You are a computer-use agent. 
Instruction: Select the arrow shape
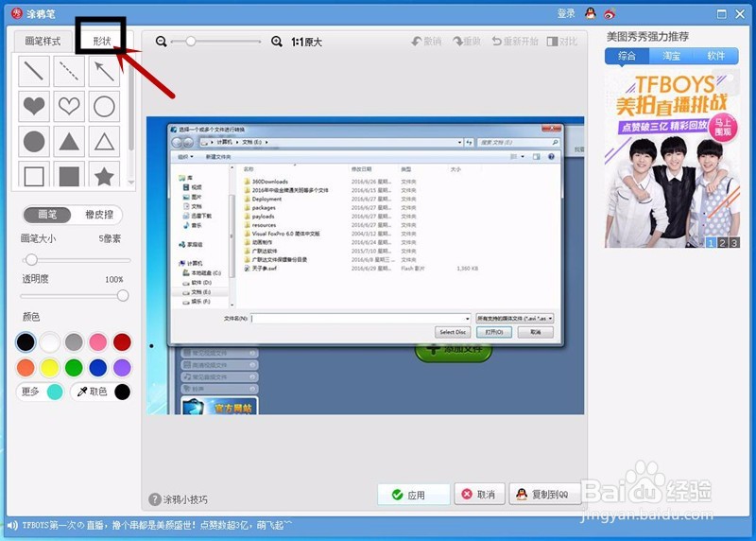[x=104, y=72]
